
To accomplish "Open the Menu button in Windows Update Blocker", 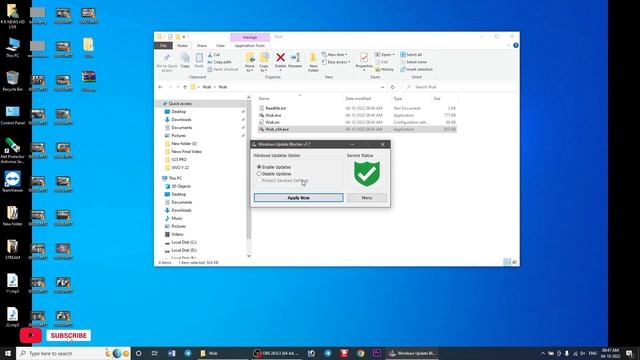I will pos(367,198).
